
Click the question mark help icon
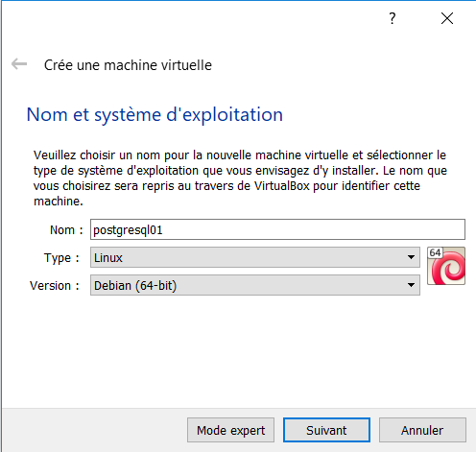[x=393, y=18]
